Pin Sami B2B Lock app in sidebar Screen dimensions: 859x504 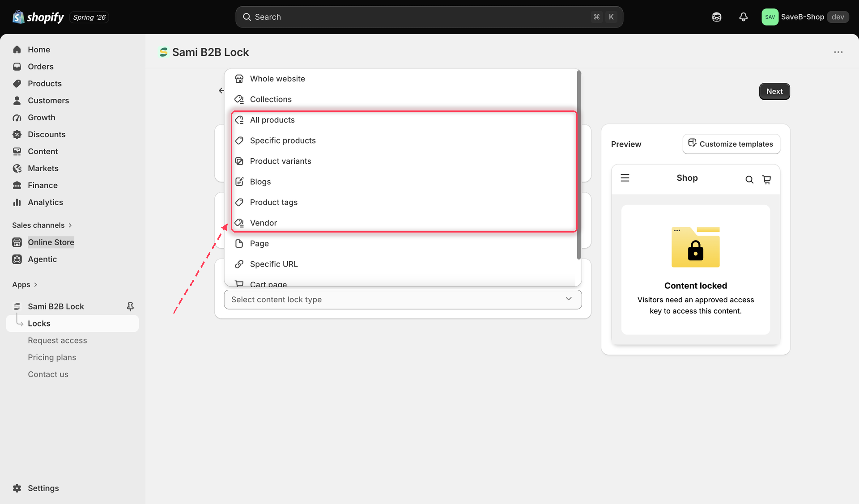point(130,306)
